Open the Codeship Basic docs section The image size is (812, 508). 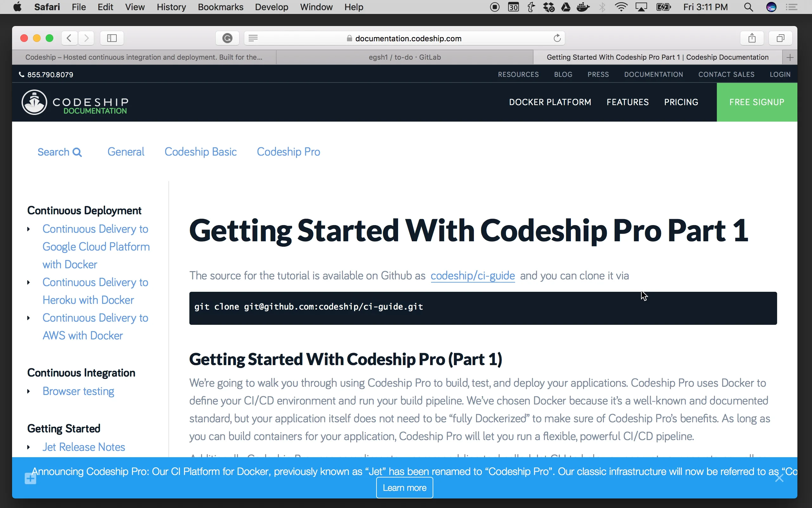click(200, 152)
